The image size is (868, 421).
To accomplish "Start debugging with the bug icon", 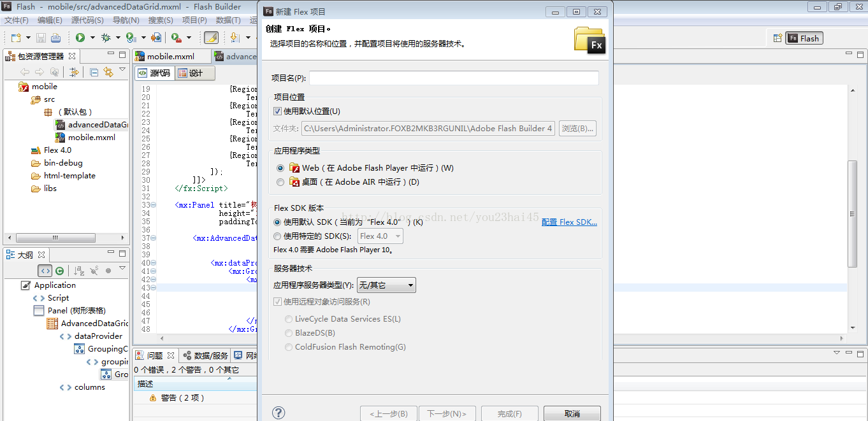I will pyautogui.click(x=106, y=38).
